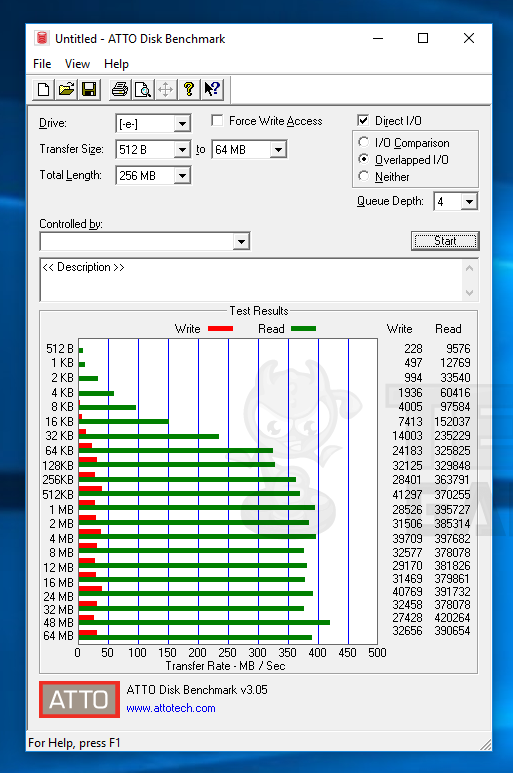Save results with the floppy disk icon
The image size is (513, 773).
point(89,89)
